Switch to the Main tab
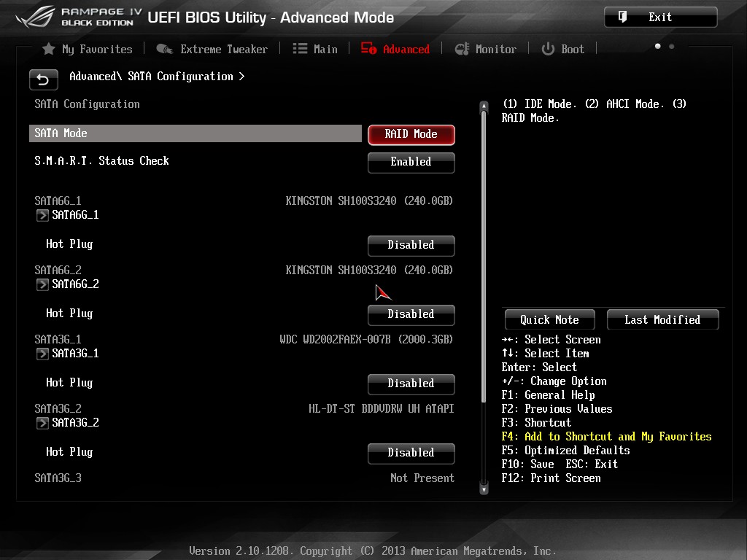The image size is (747, 560). 315,49
